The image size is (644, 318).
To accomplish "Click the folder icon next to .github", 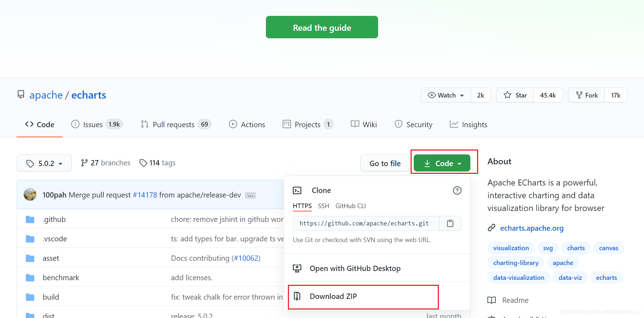I will tap(30, 219).
